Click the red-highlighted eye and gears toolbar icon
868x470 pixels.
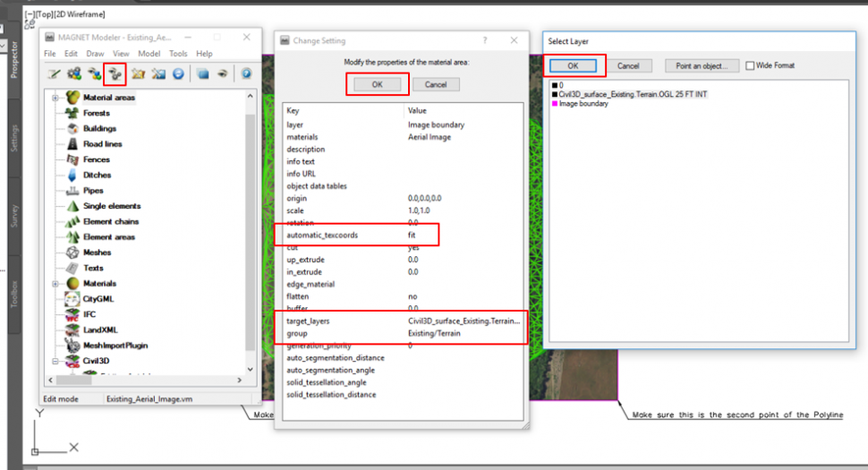pyautogui.click(x=115, y=73)
